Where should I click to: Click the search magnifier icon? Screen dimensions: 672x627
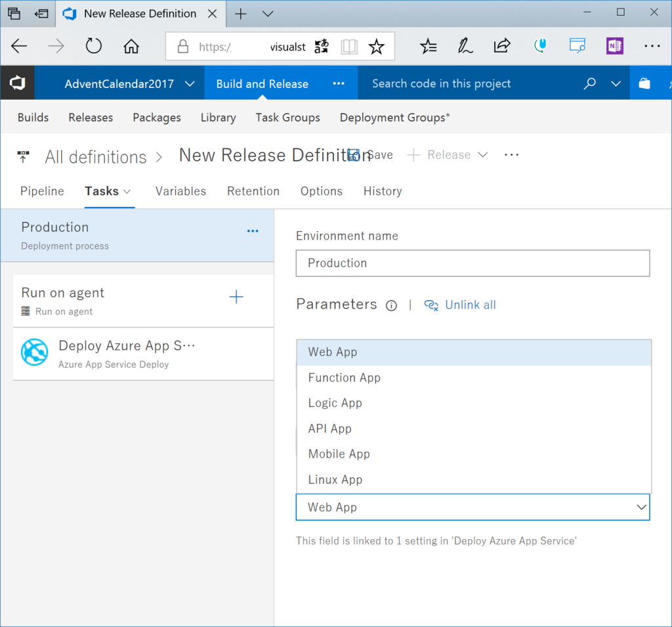pos(590,83)
